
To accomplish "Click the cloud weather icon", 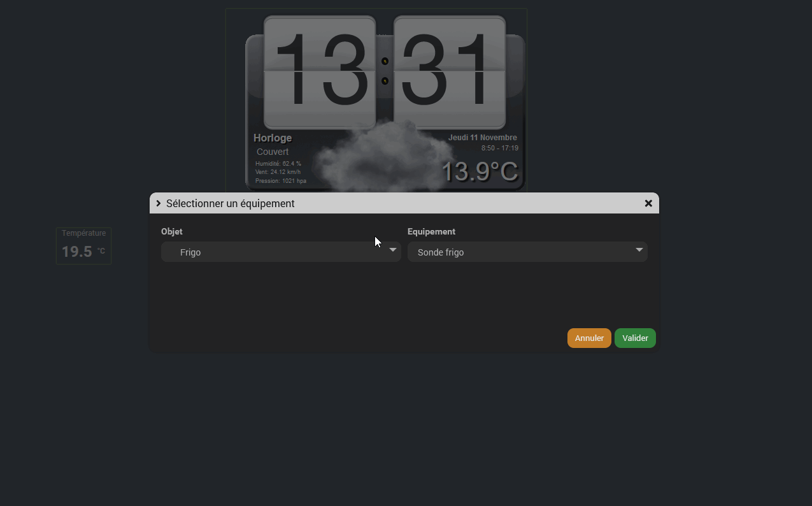I will [x=383, y=157].
